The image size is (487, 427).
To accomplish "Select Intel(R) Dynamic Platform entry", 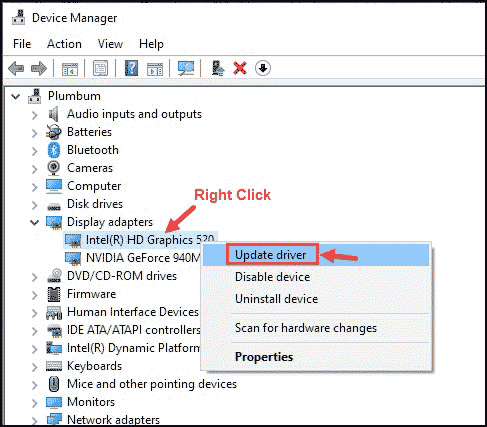I will point(134,348).
